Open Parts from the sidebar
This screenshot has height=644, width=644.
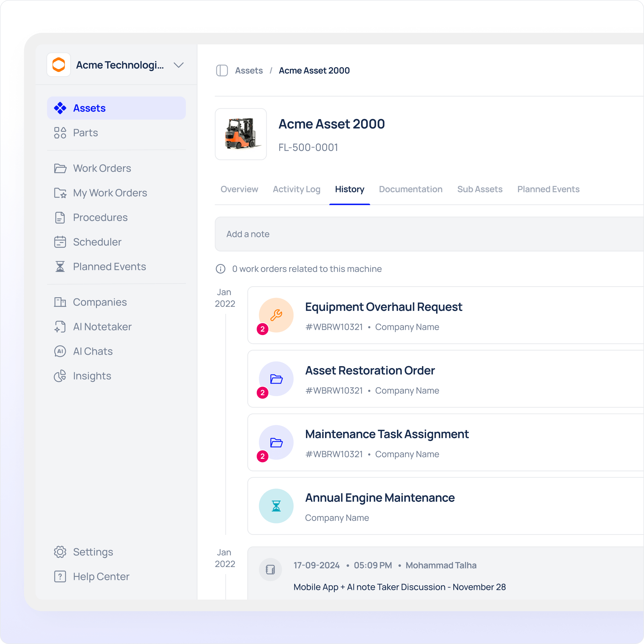(x=85, y=133)
